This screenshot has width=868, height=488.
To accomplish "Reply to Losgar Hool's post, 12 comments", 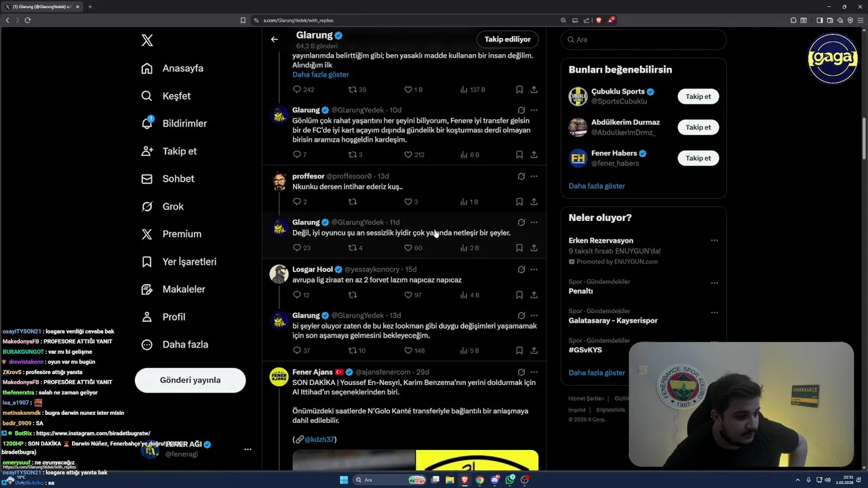I will tap(301, 295).
